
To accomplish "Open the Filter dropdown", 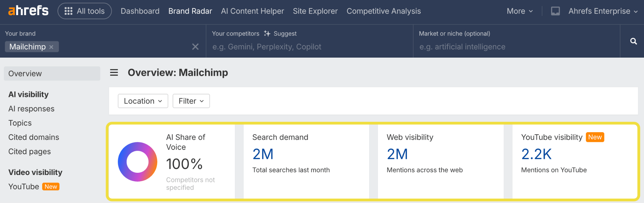I will 191,101.
